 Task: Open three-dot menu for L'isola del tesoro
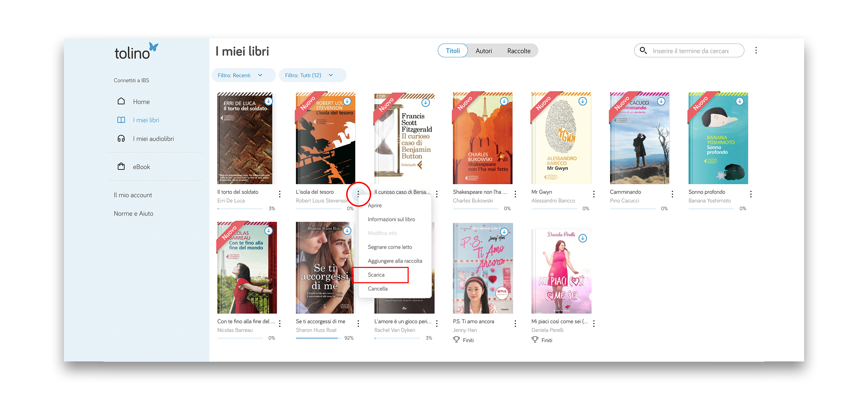coord(358,194)
